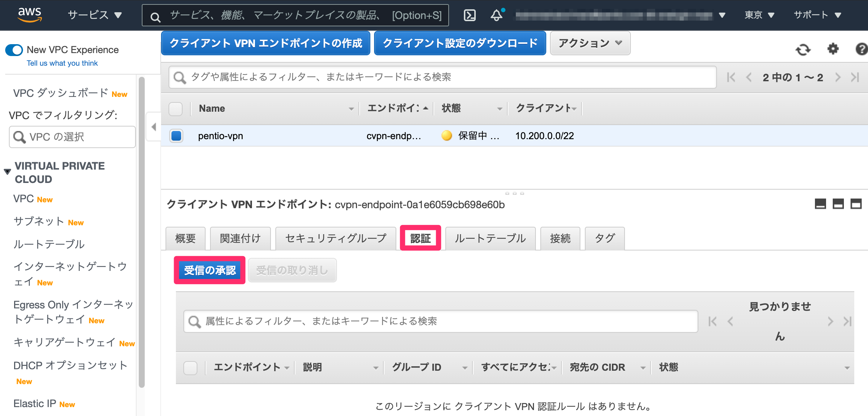Screen dimensions: 868x416
Task: Go to next page of endpoint list
Action: point(838,77)
